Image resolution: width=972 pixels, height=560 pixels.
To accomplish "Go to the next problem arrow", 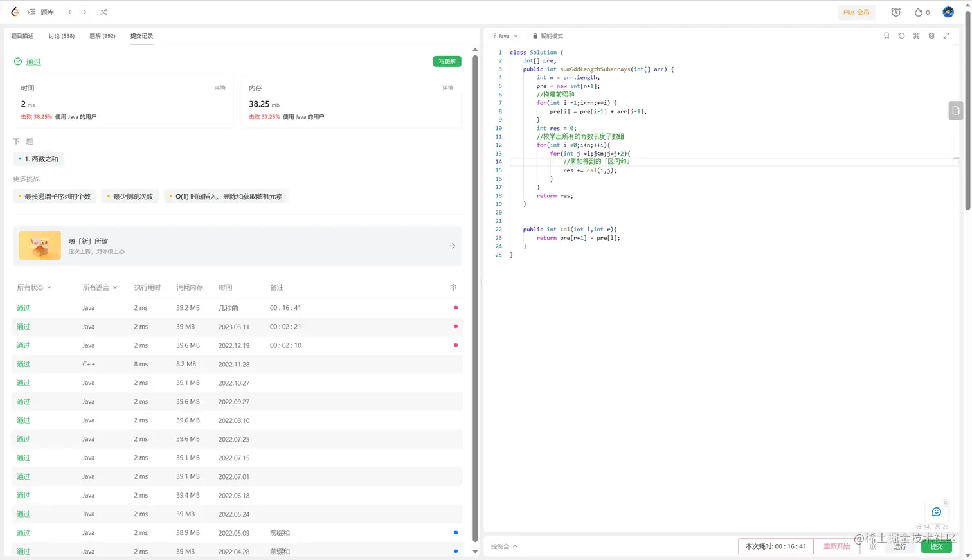I will (x=85, y=12).
